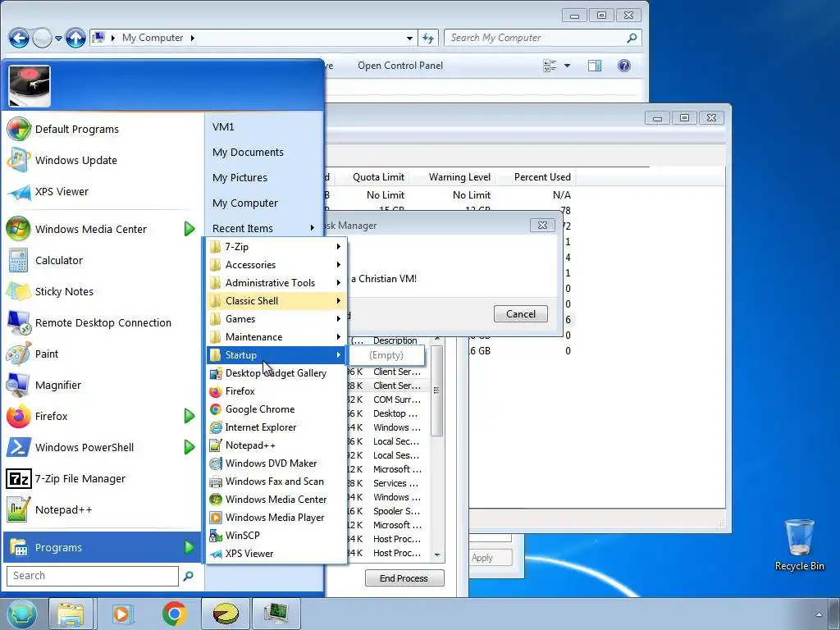Image resolution: width=840 pixels, height=630 pixels.
Task: Toggle the preview pane in Explorer
Action: coord(595,66)
